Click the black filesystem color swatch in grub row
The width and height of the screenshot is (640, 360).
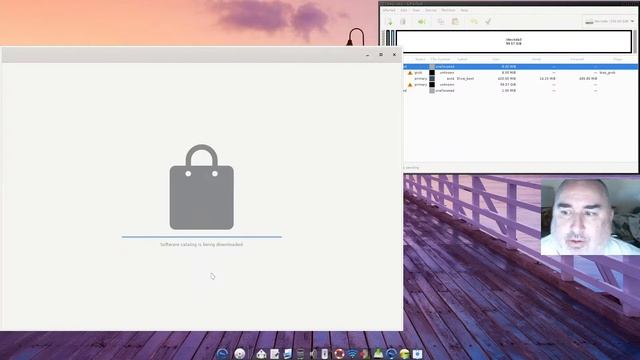432,73
